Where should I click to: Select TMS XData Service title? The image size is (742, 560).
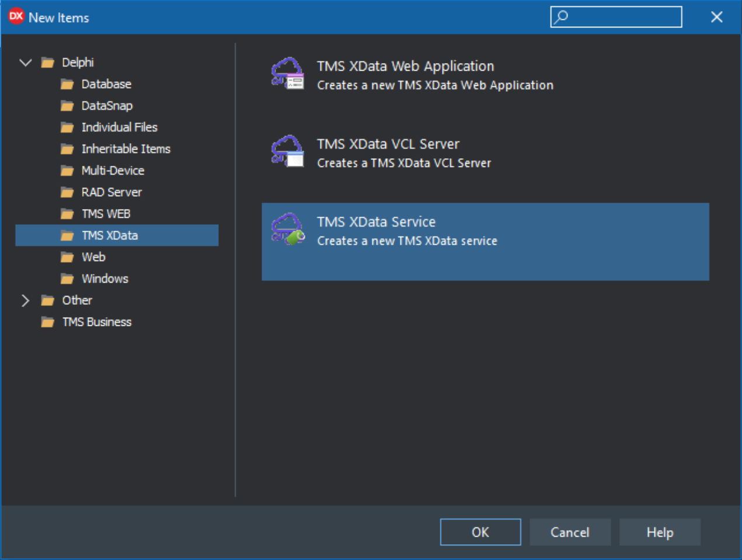(376, 222)
